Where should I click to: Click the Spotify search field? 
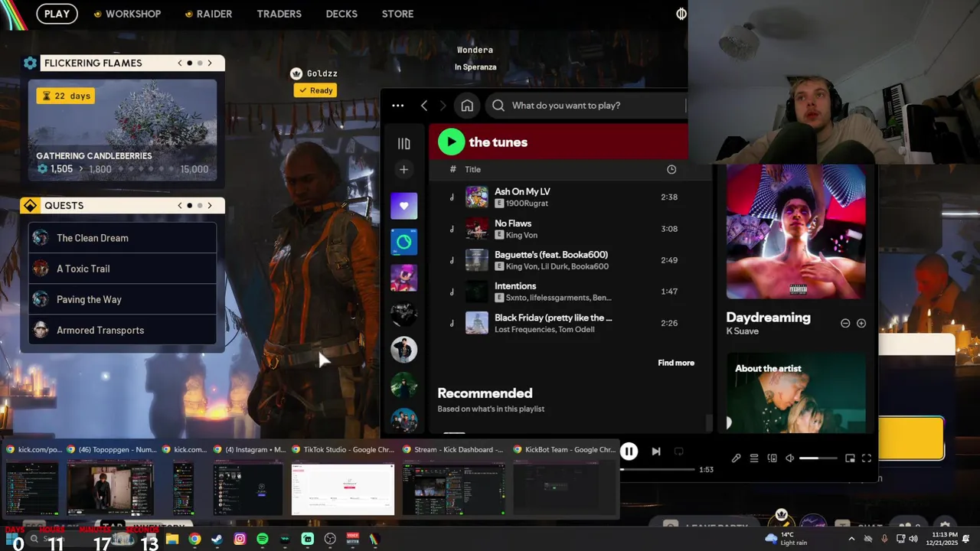[586, 106]
